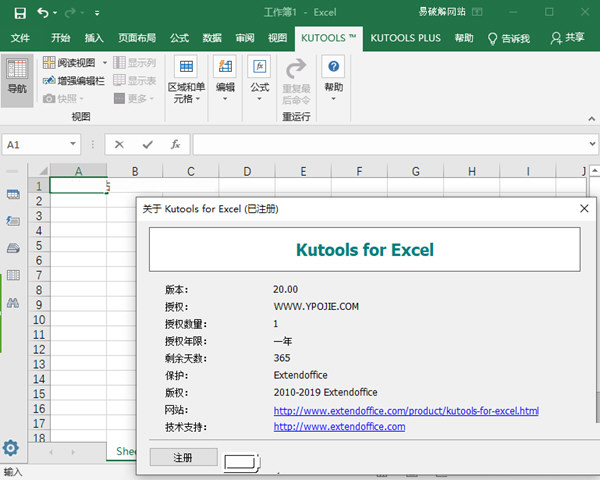Open the 文件 menu tab
The width and height of the screenshot is (600, 480).
[20, 38]
